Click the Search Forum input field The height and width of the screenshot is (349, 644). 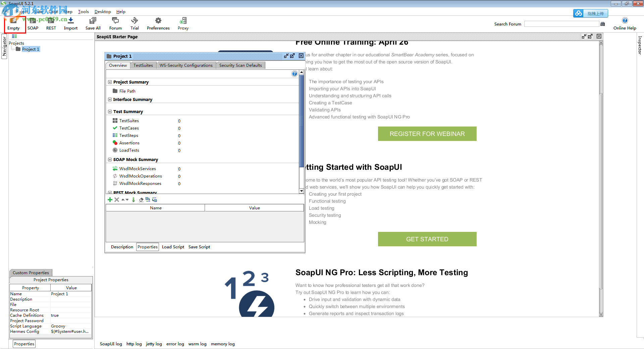point(561,24)
